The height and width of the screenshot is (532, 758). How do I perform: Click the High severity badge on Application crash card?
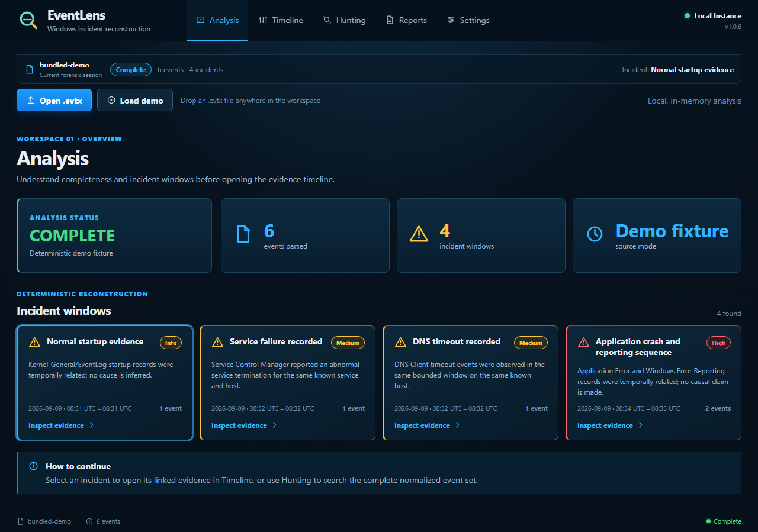718,343
